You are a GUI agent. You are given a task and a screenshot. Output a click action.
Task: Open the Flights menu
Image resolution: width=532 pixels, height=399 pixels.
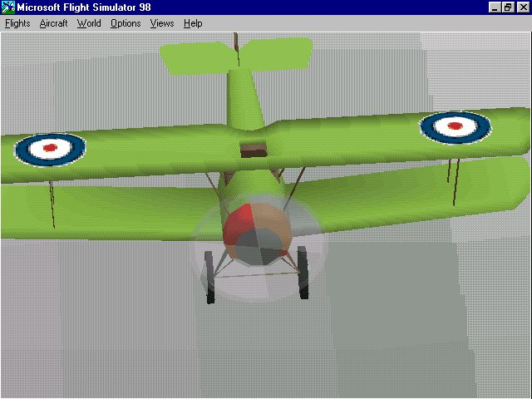coord(17,23)
